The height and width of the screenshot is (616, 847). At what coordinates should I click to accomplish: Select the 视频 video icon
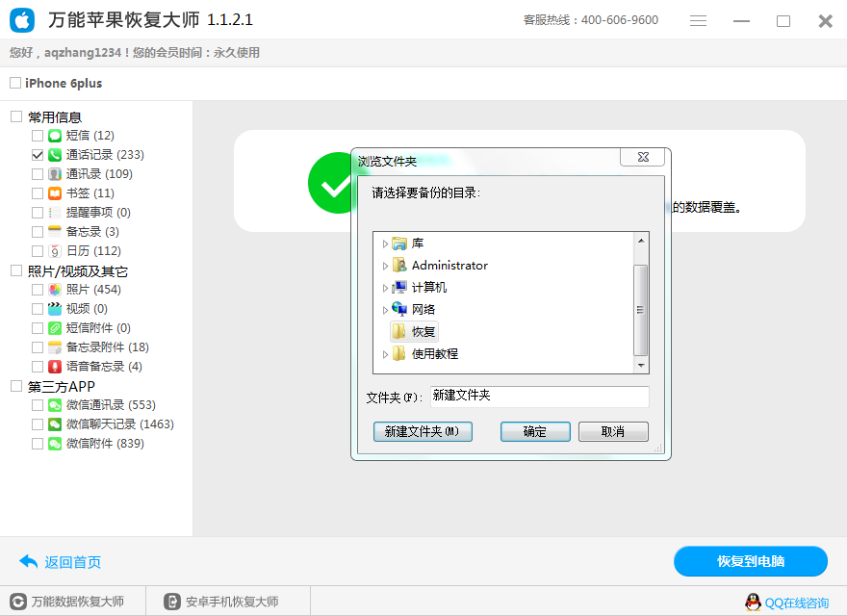pyautogui.click(x=53, y=308)
